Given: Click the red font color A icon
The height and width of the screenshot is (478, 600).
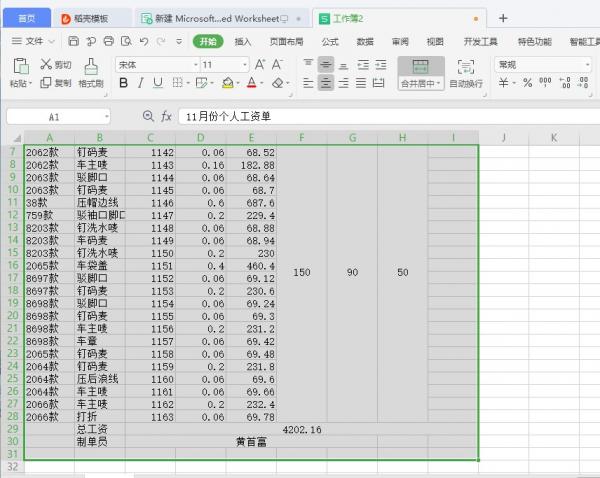Looking at the screenshot, I should click(x=251, y=83).
